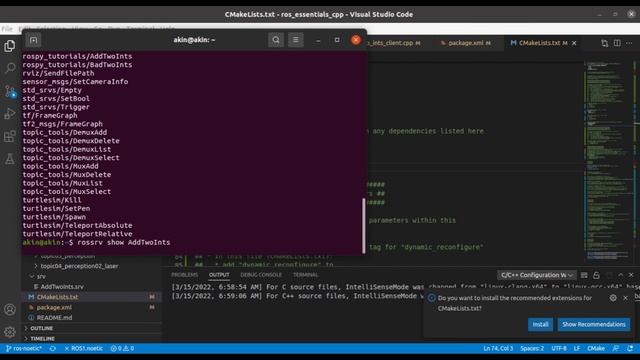Open package.xml from the explorer tree
The image size is (640, 360).
[x=54, y=307]
